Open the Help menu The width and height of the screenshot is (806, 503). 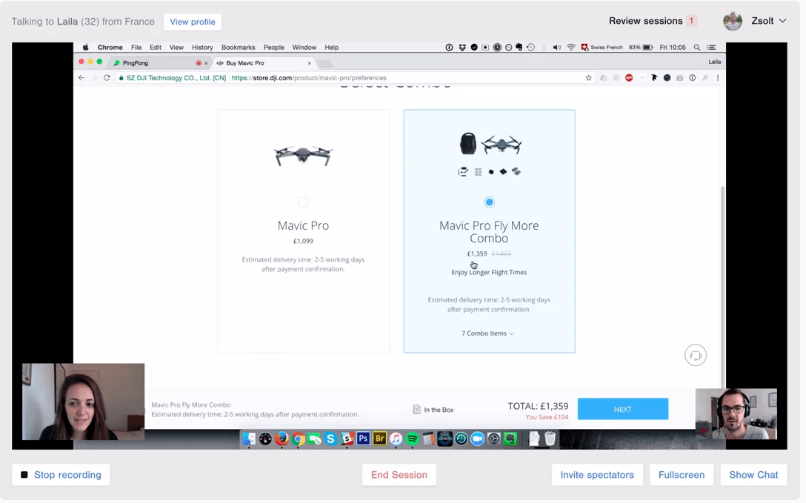332,47
